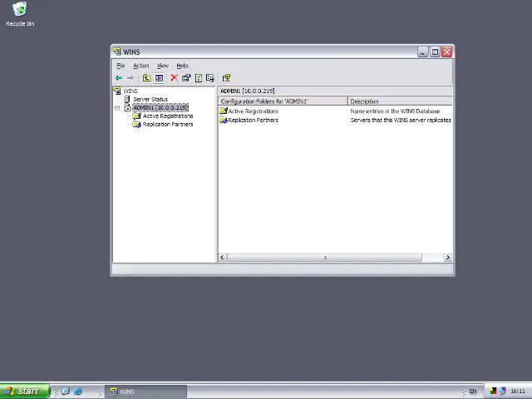Click the horizontal scrollbar right arrow
The height and width of the screenshot is (399, 532).
448,258
